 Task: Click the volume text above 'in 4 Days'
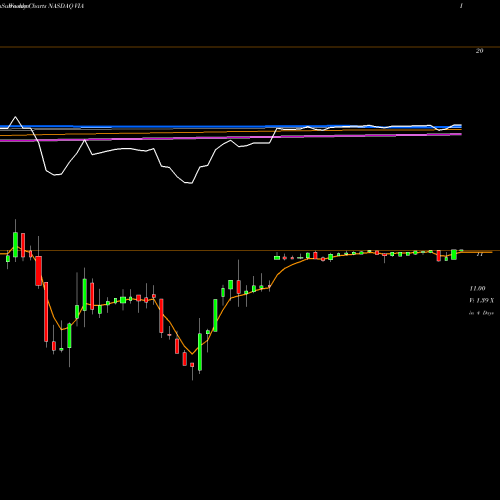(x=481, y=301)
